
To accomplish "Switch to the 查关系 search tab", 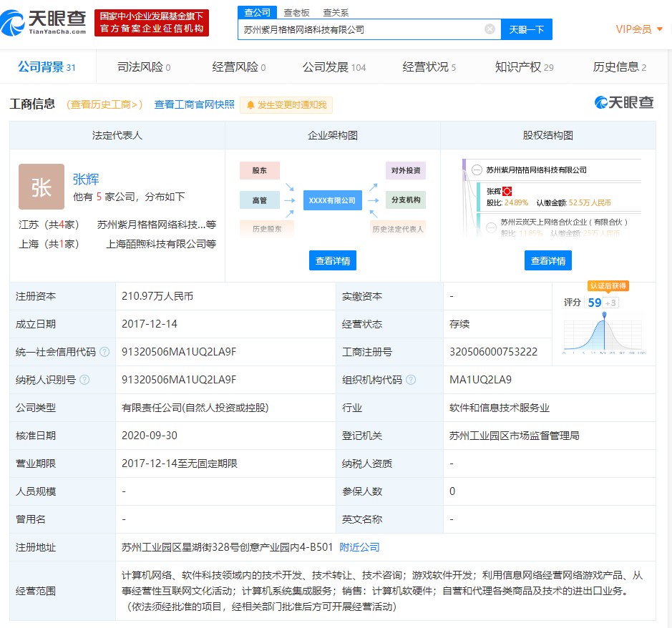I will pos(336,12).
